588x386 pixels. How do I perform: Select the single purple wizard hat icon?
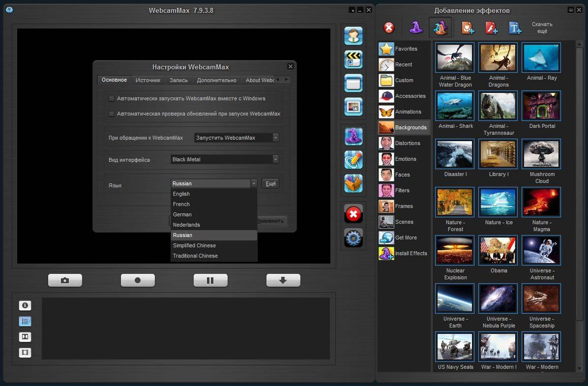416,28
